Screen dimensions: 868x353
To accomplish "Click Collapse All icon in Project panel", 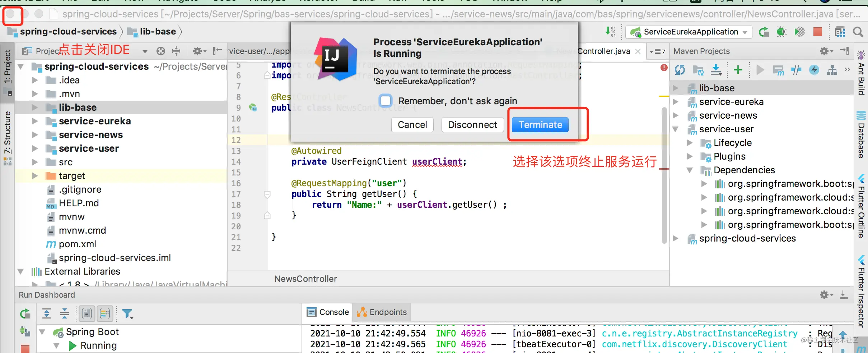I will pos(176,51).
